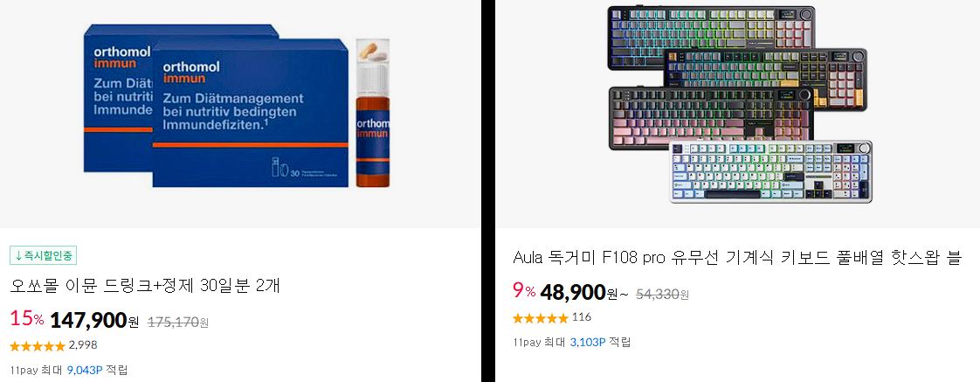Click the 즉시할인중 instant discount badge
The width and height of the screenshot is (980, 382).
(43, 255)
